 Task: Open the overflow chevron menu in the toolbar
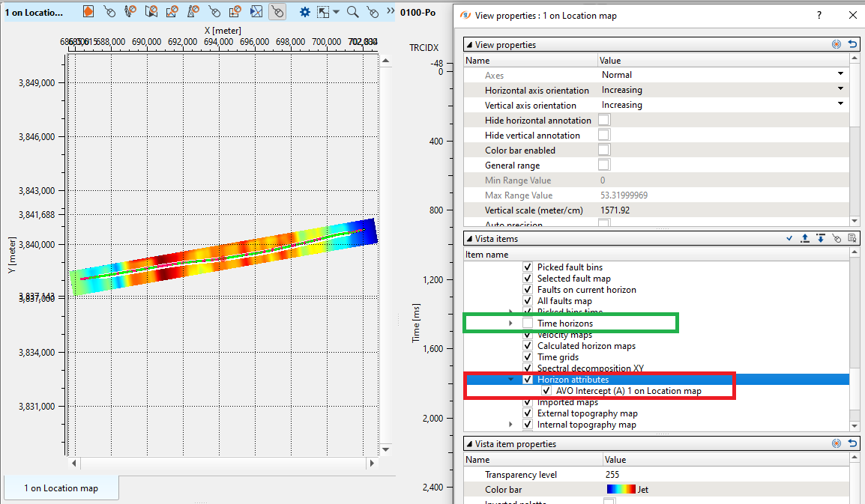point(389,11)
